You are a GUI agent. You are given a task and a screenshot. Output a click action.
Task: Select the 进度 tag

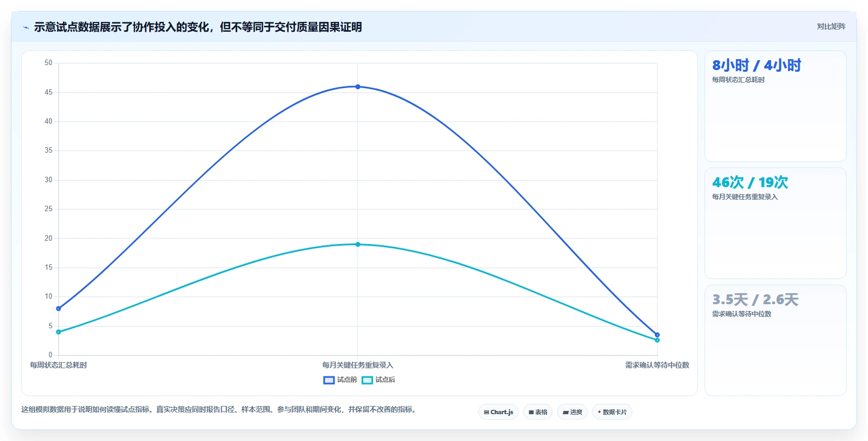coord(572,412)
